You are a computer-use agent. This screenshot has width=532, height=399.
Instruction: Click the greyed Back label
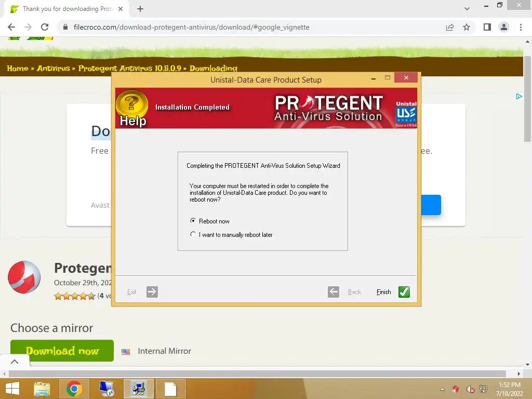click(354, 292)
